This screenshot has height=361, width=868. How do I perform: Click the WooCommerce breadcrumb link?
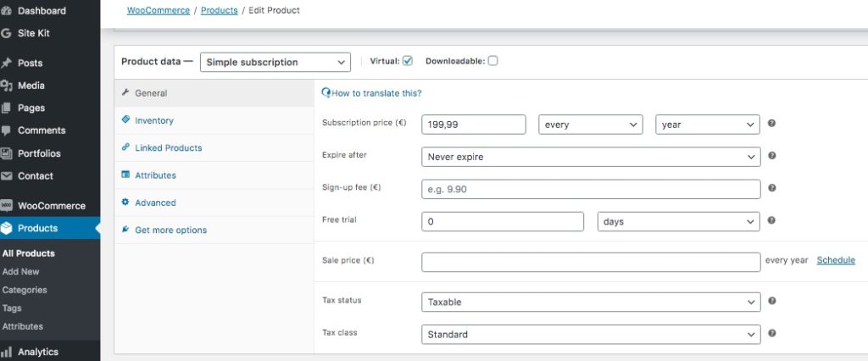pyautogui.click(x=159, y=10)
